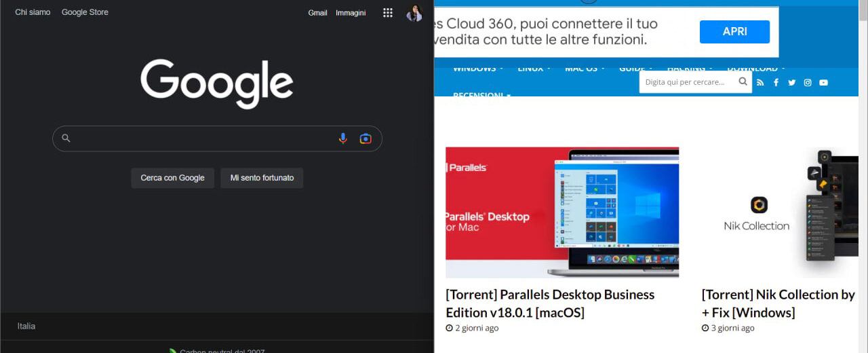Start a voice search with the microphone
This screenshot has width=868, height=353.
tap(343, 138)
